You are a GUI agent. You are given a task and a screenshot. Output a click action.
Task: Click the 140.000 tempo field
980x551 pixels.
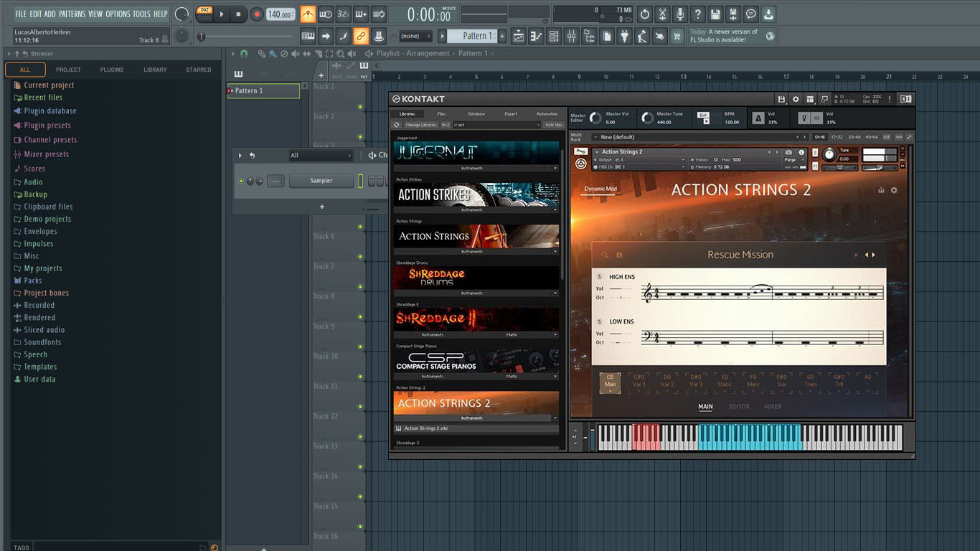281,14
